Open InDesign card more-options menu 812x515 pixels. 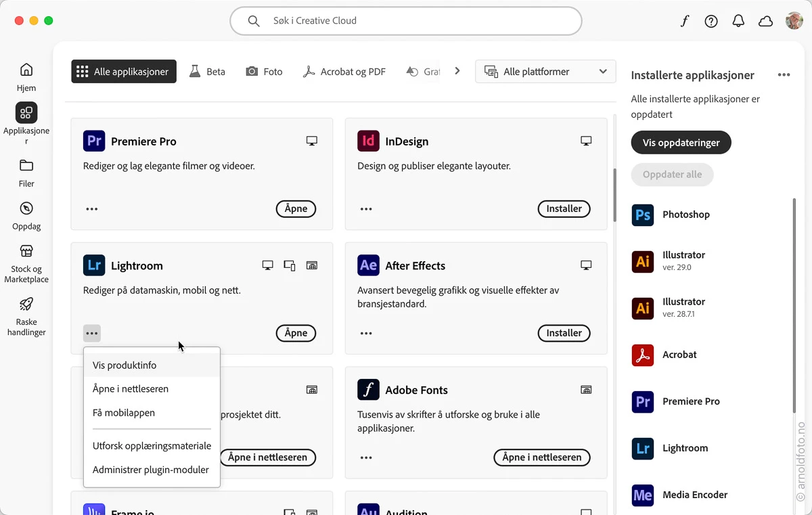coord(366,208)
